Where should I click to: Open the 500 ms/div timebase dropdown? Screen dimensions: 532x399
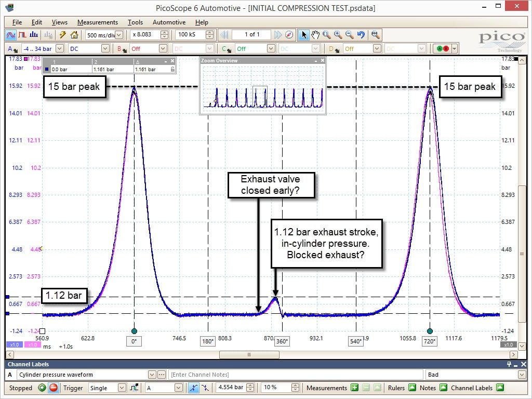tap(119, 35)
